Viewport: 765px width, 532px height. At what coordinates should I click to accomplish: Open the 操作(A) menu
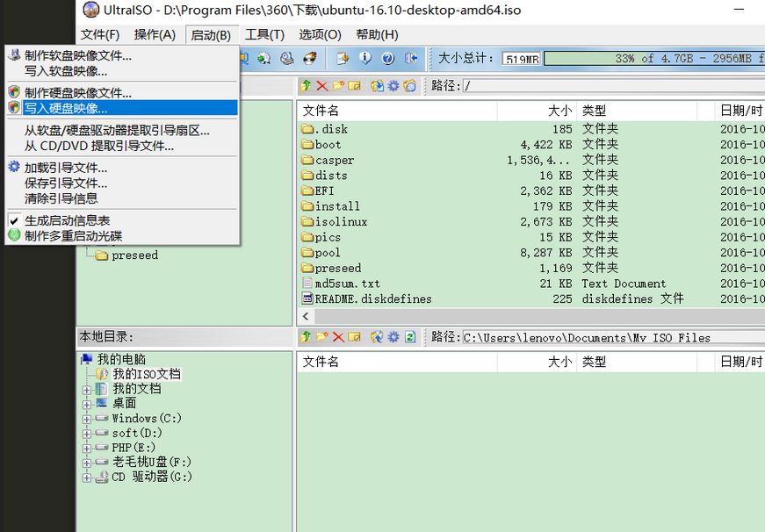155,34
